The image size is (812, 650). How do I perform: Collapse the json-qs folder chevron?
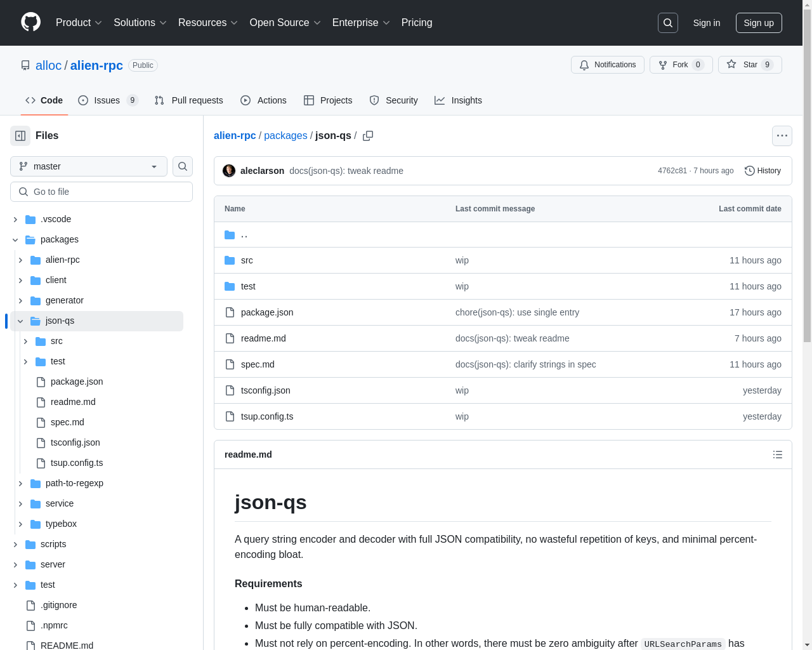pos(20,321)
